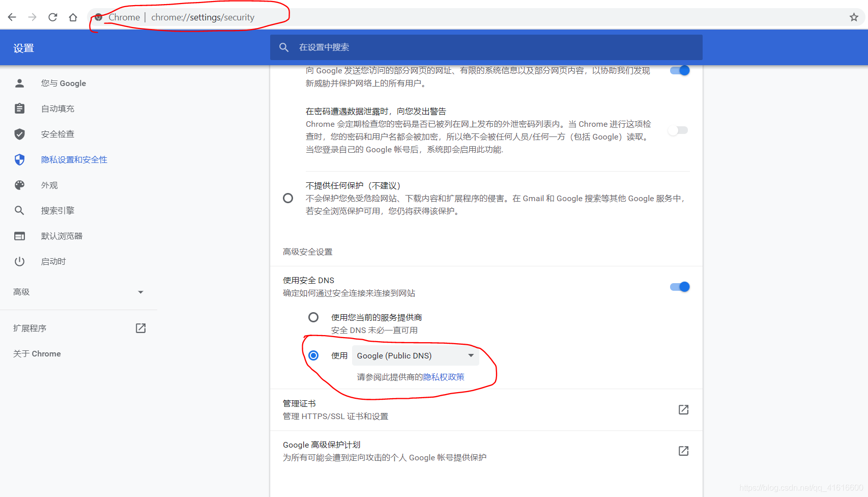
Task: Go forward with the forward arrow
Action: coord(33,17)
